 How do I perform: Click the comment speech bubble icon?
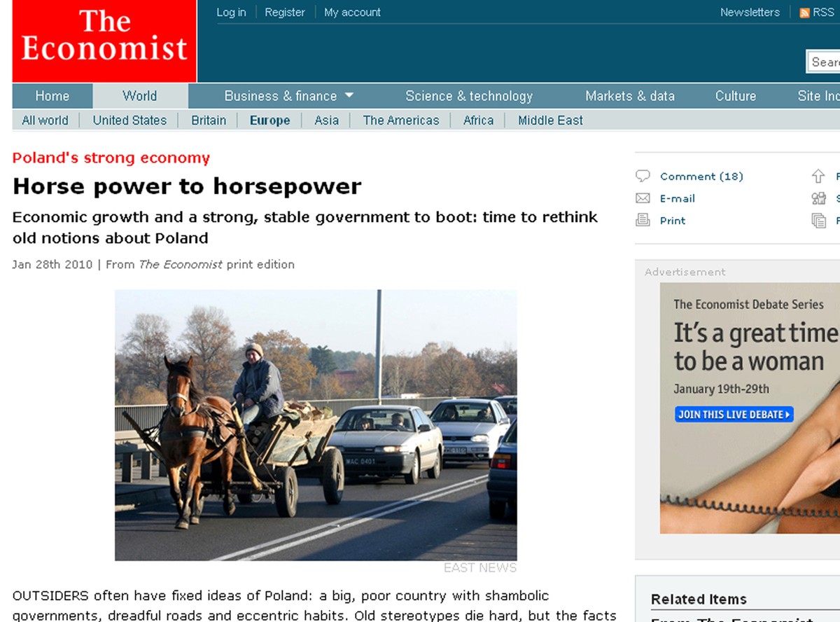pos(643,177)
